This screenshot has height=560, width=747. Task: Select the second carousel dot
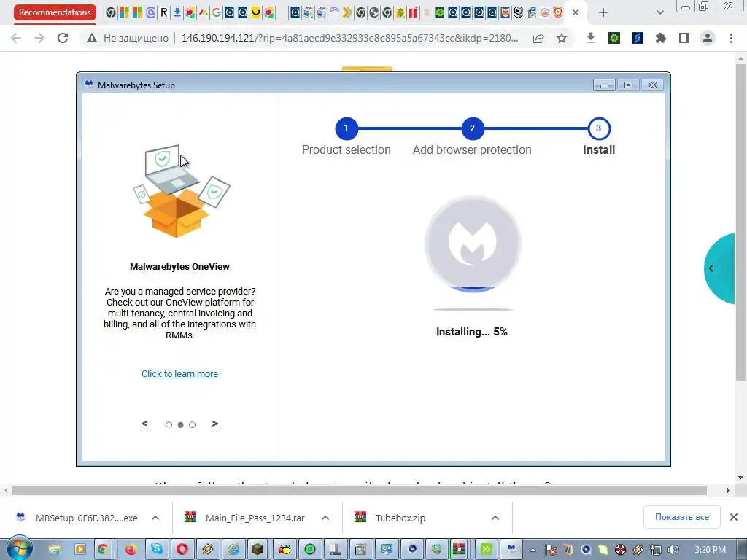coord(181,425)
